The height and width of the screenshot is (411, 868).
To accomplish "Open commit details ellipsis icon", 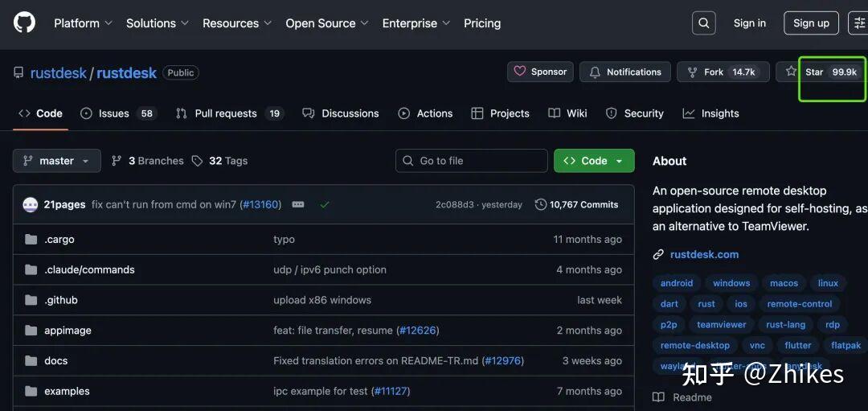I will tap(298, 204).
